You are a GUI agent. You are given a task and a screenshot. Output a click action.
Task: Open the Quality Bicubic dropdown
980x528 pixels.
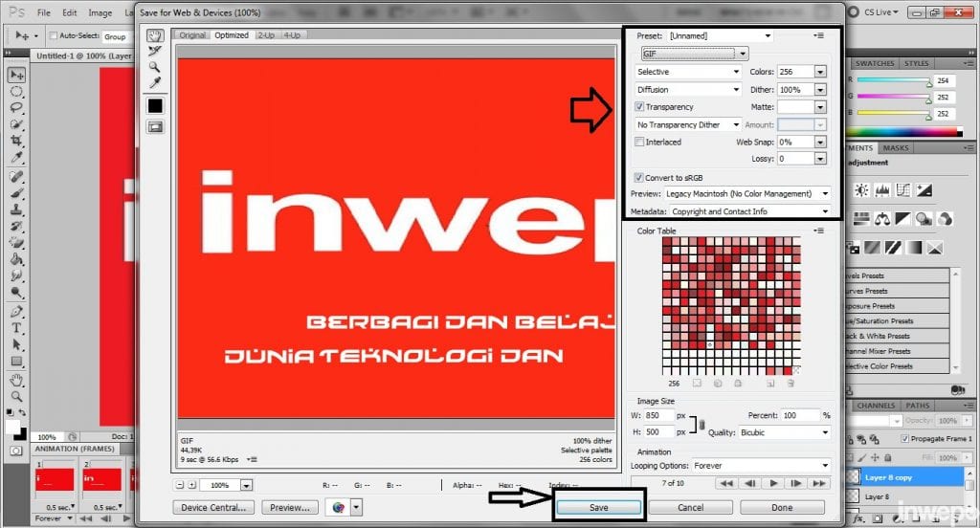click(x=785, y=432)
